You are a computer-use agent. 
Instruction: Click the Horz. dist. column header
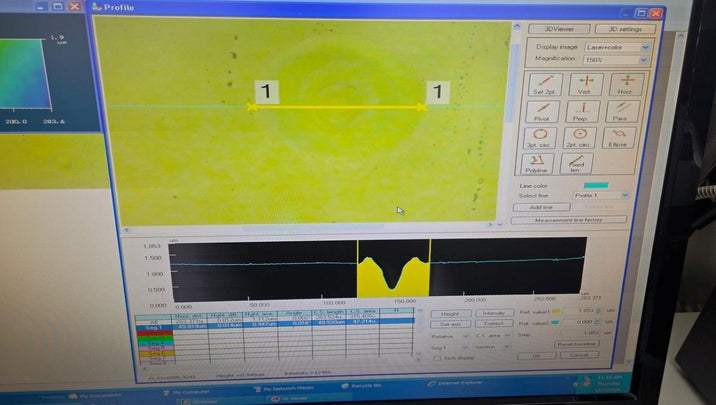pos(190,315)
